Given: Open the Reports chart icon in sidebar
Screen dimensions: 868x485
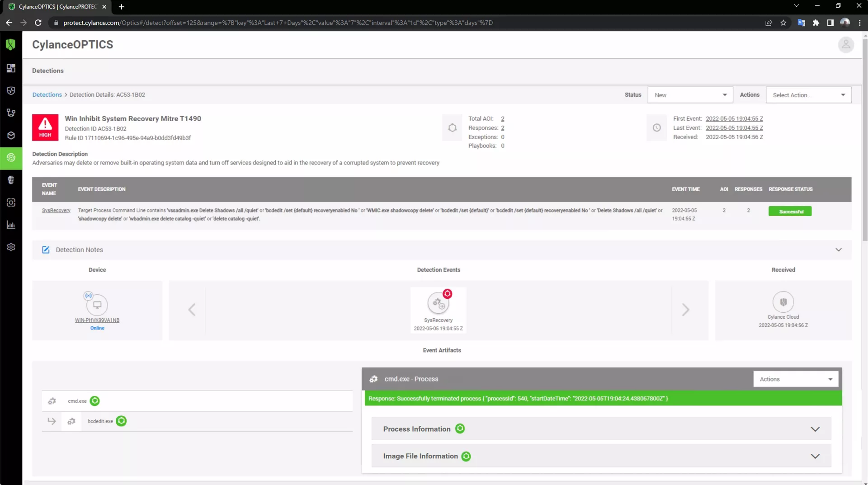Looking at the screenshot, I should pos(11,225).
